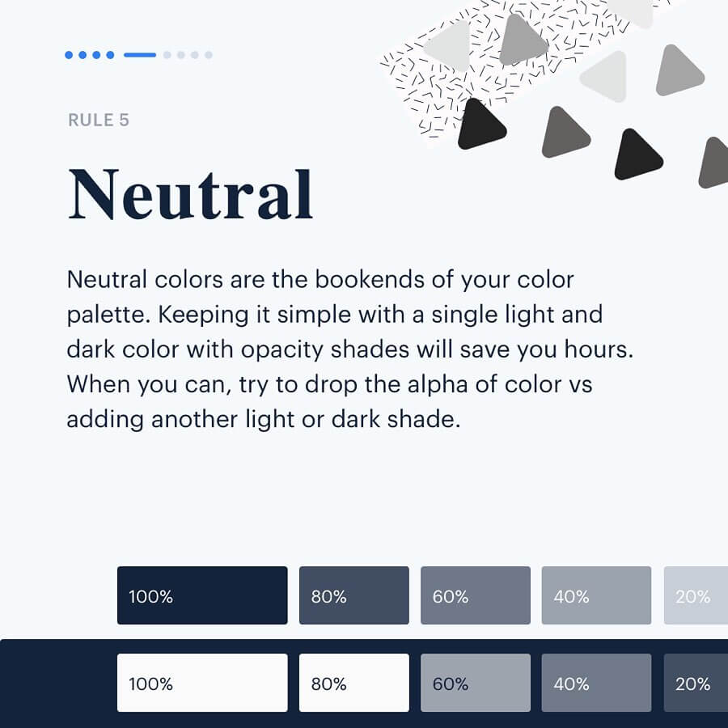Select the active dash page indicator
Image resolution: width=728 pixels, height=728 pixels.
140,55
